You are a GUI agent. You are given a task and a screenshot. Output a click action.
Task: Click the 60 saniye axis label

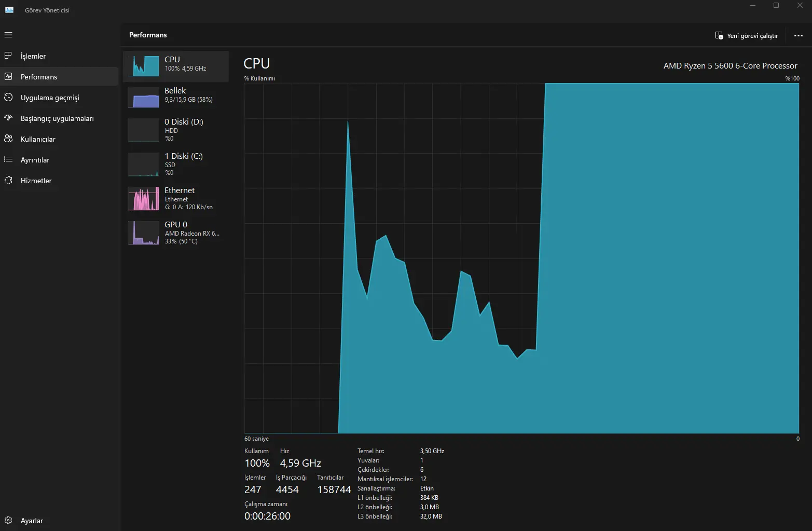pyautogui.click(x=256, y=439)
